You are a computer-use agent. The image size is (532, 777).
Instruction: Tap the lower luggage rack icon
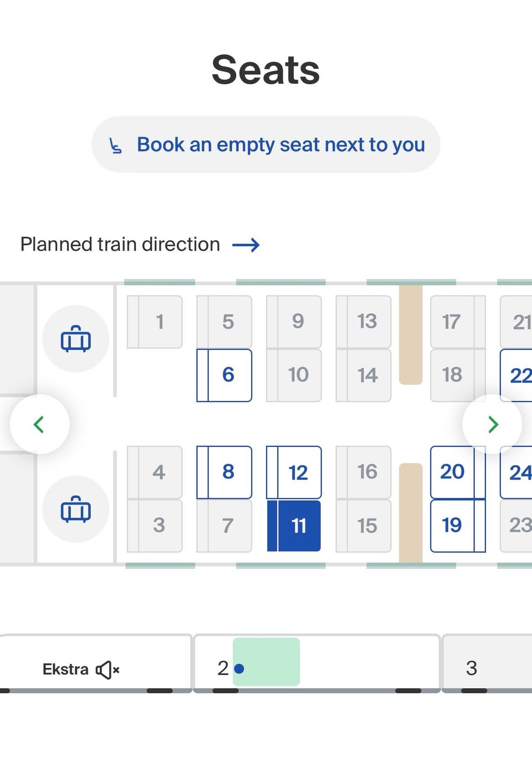[x=75, y=509]
